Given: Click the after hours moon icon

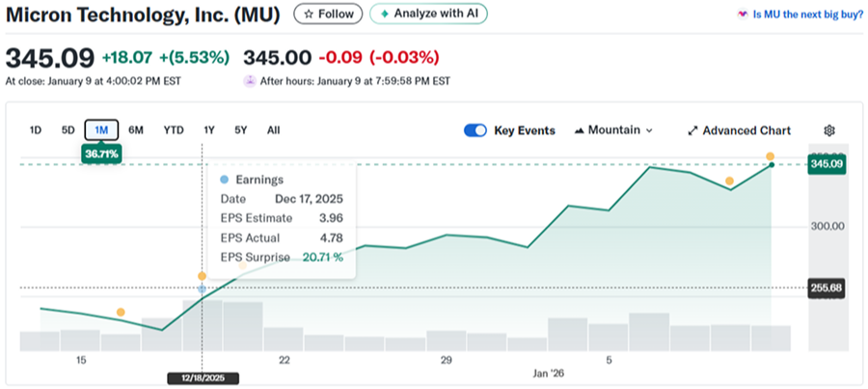Looking at the screenshot, I should (250, 81).
